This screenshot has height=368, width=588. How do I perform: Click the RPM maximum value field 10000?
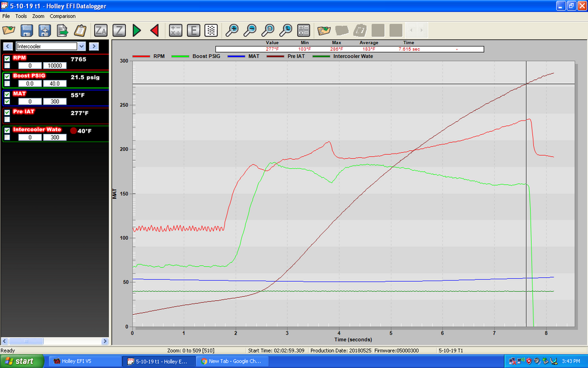(55, 66)
